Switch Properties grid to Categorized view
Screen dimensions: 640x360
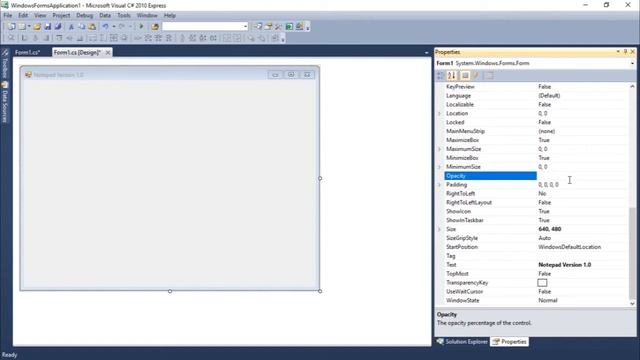440,76
